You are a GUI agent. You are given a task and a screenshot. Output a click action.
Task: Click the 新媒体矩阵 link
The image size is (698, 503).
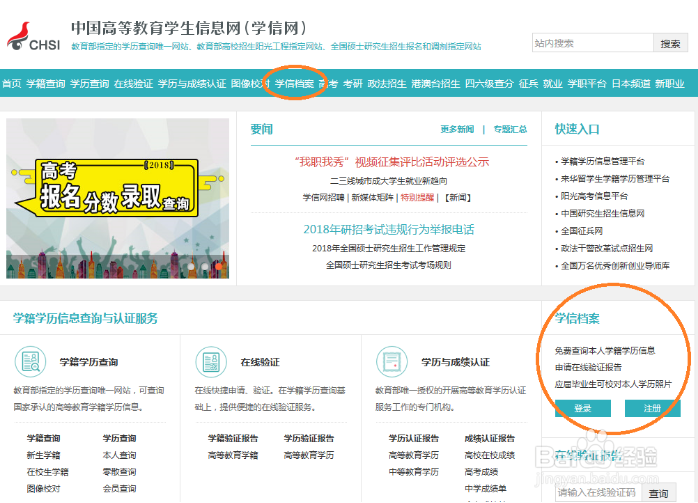373,197
